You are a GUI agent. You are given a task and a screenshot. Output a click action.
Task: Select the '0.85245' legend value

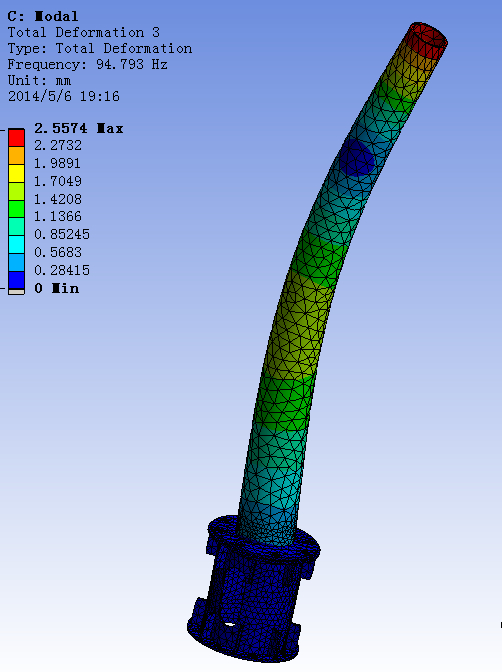coord(62,234)
